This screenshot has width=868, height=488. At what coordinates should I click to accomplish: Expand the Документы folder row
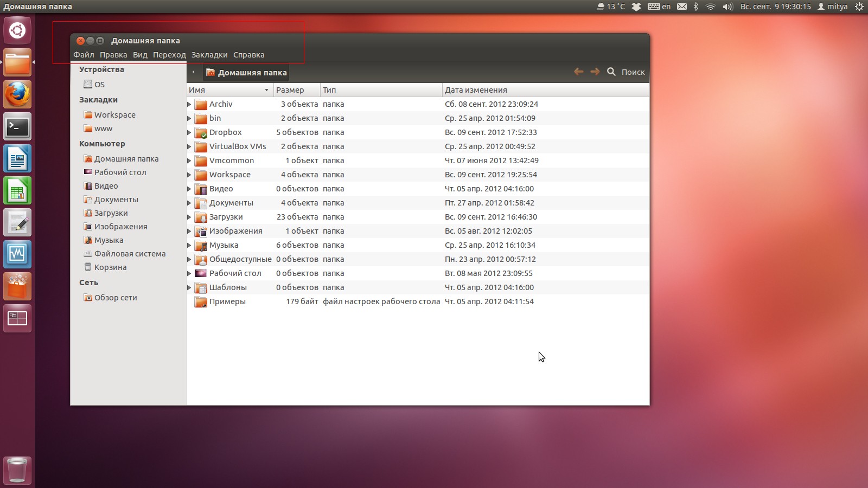pyautogui.click(x=189, y=203)
